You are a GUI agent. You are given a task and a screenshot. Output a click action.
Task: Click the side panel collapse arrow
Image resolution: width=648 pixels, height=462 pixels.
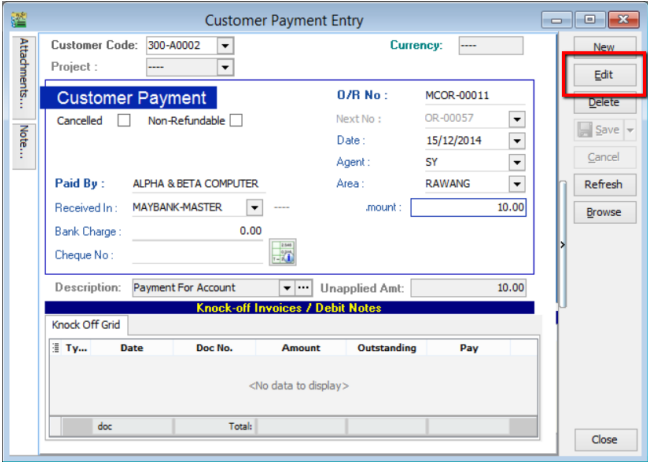point(562,244)
